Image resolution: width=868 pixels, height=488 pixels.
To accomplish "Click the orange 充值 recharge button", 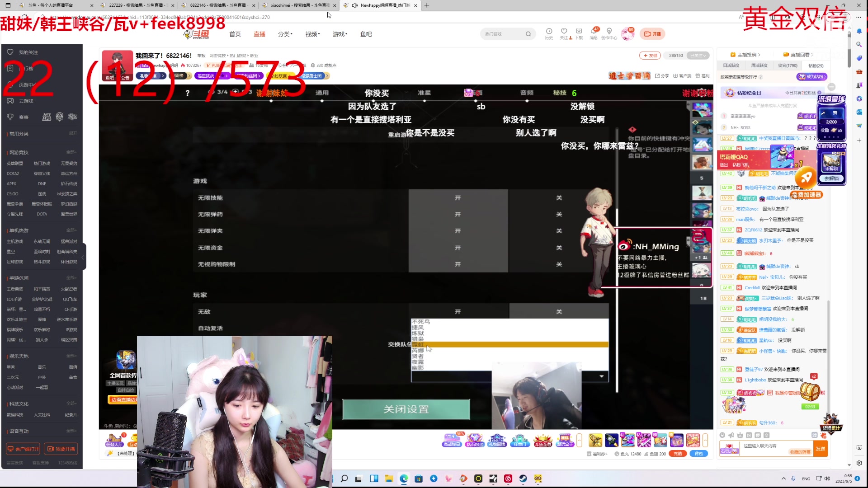I will [677, 453].
